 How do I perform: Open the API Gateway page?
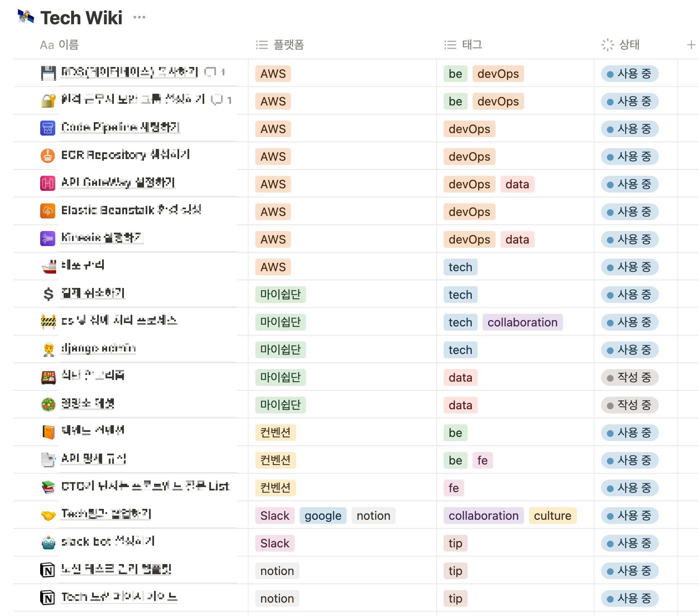pyautogui.click(x=118, y=182)
